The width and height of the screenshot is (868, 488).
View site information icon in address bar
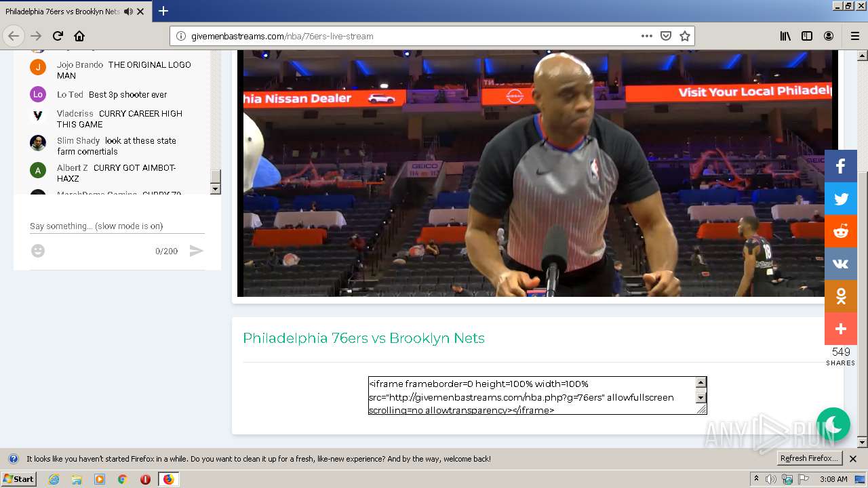(x=181, y=36)
